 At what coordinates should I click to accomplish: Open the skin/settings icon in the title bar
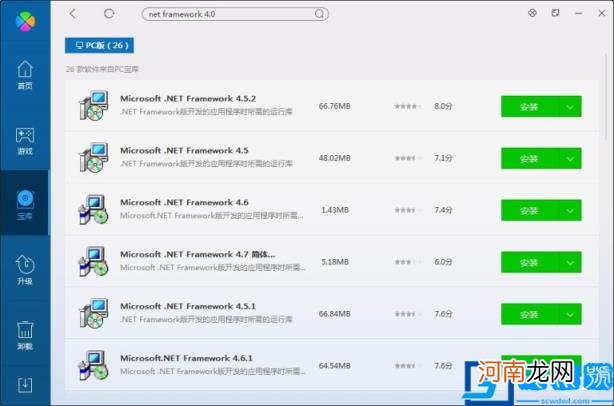532,13
